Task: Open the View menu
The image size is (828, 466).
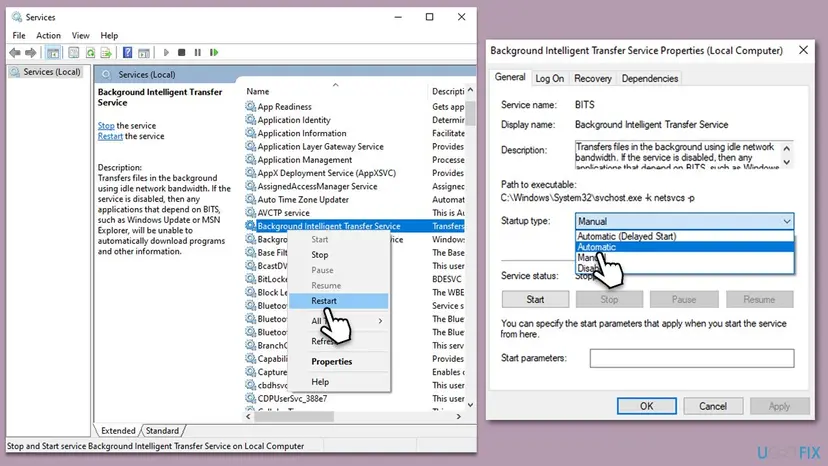Action: [81, 35]
